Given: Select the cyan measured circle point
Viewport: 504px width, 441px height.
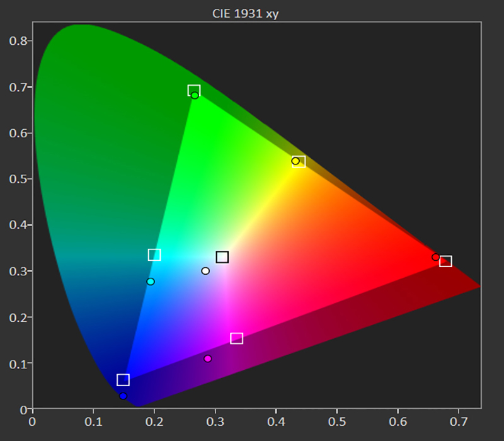Looking at the screenshot, I should click(x=151, y=282).
